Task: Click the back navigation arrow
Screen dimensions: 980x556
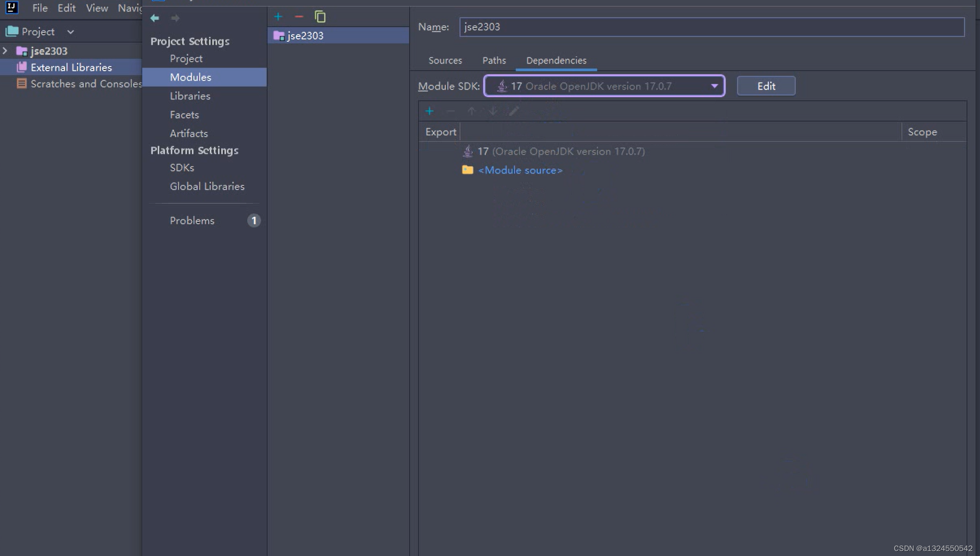Action: tap(155, 18)
